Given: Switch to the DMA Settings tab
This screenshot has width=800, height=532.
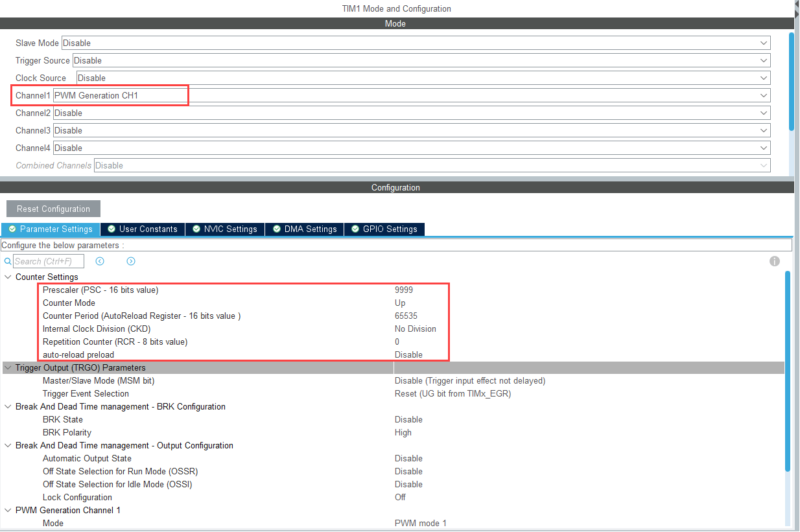Looking at the screenshot, I should point(304,229).
